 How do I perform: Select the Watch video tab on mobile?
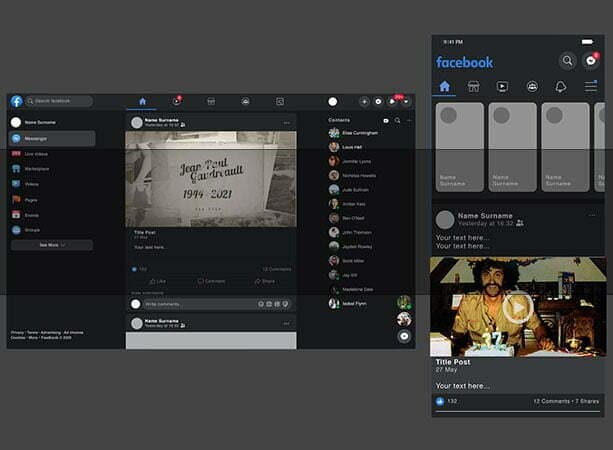(x=502, y=86)
